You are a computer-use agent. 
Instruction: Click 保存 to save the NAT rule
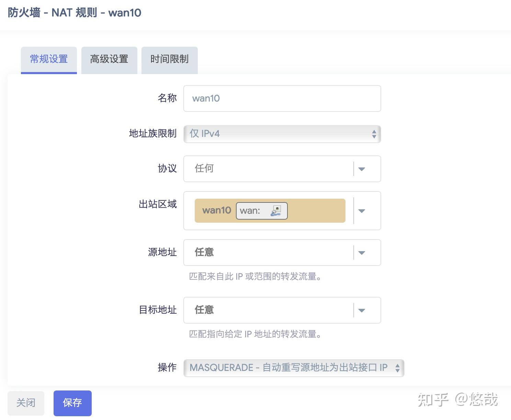(72, 403)
